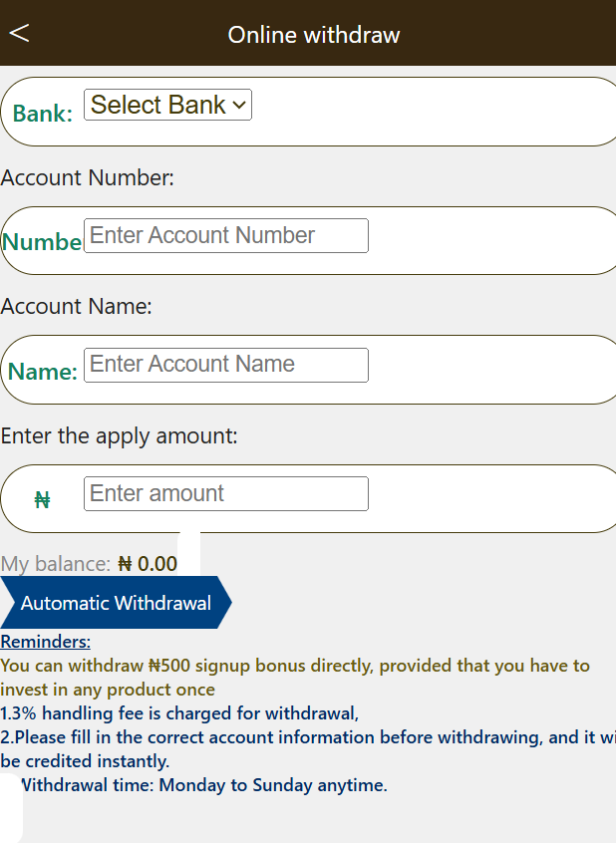Click the My balance ₦ 0.00 text
This screenshot has width=616, height=843.
(x=90, y=564)
